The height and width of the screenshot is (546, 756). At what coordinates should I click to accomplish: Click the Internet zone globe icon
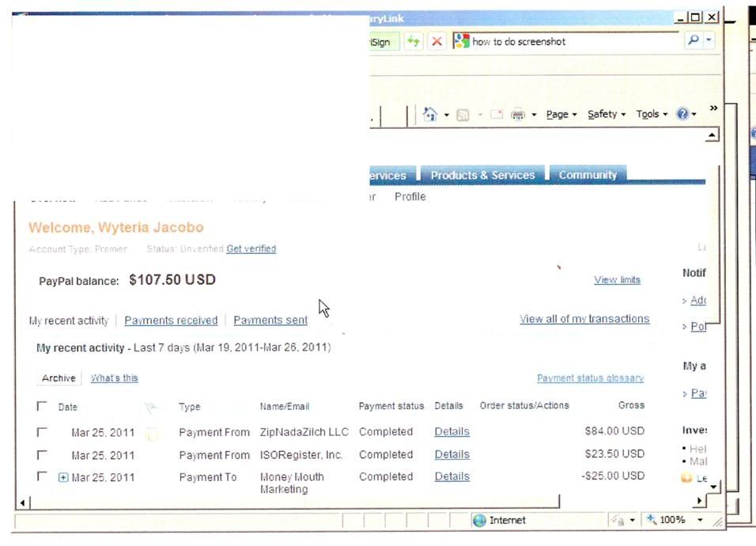[x=479, y=521]
